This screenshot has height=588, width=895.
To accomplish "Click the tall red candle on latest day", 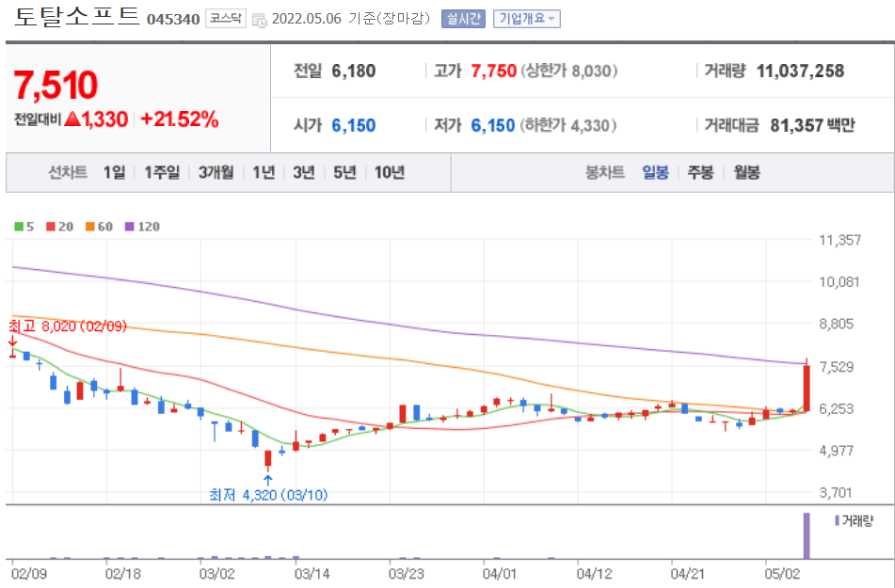I will [807, 388].
